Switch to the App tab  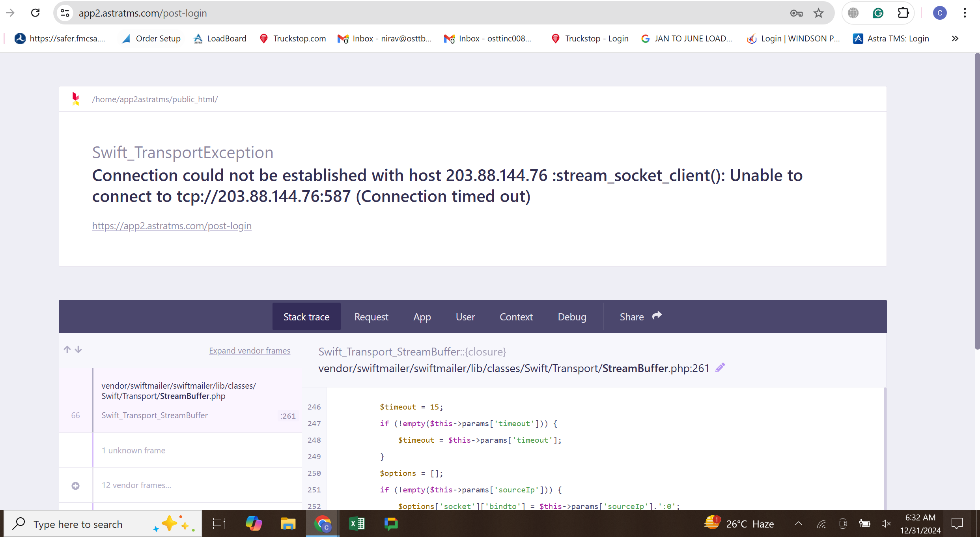[x=422, y=316]
